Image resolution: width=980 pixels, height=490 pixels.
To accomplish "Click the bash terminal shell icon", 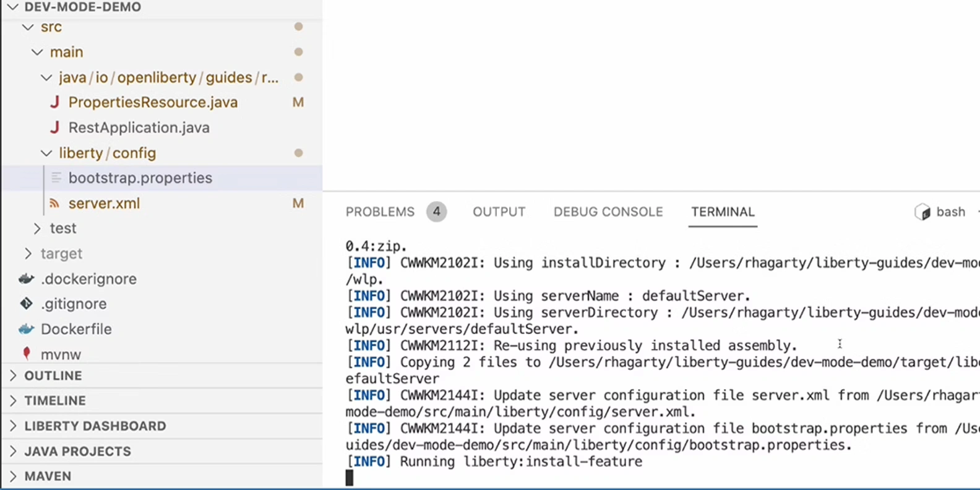I will tap(922, 212).
